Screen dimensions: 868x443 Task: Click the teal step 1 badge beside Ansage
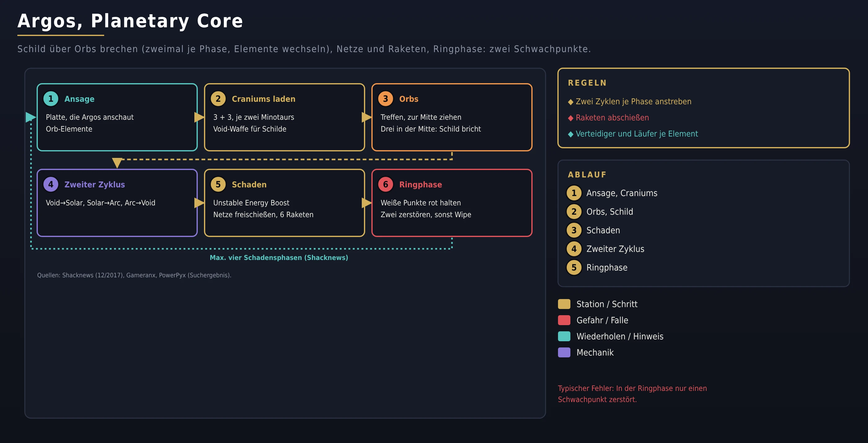pyautogui.click(x=51, y=99)
